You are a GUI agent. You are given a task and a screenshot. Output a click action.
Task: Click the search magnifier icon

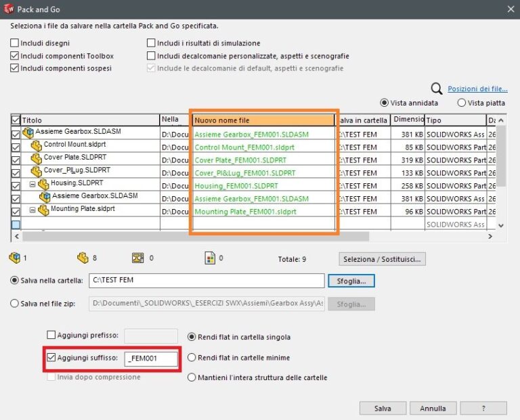coord(437,89)
